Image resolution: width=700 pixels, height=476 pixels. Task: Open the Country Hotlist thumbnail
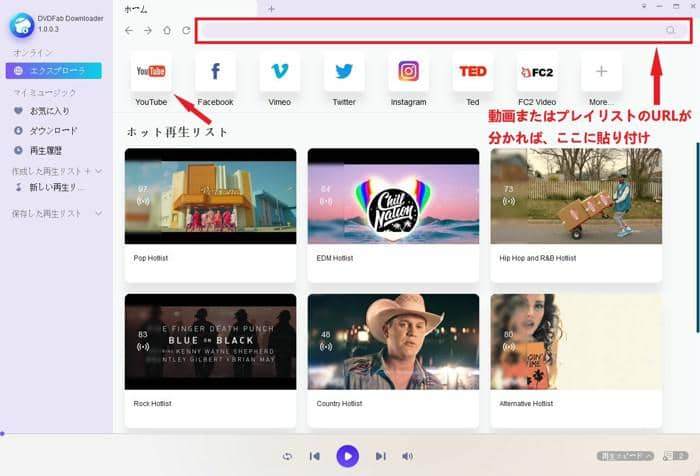(x=393, y=342)
